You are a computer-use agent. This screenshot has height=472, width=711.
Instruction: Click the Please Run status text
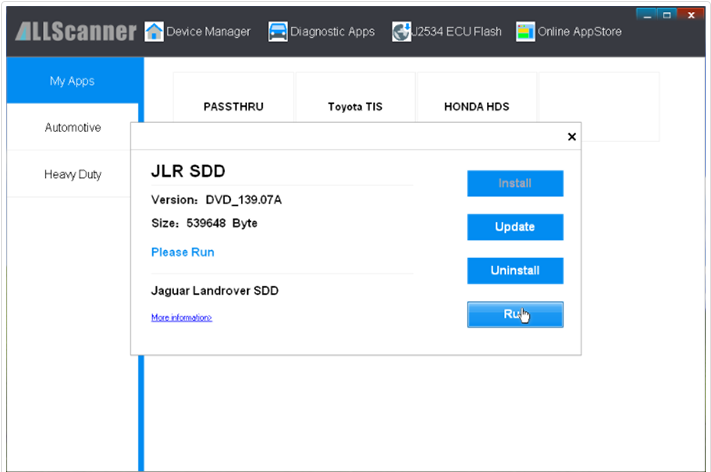(x=183, y=252)
